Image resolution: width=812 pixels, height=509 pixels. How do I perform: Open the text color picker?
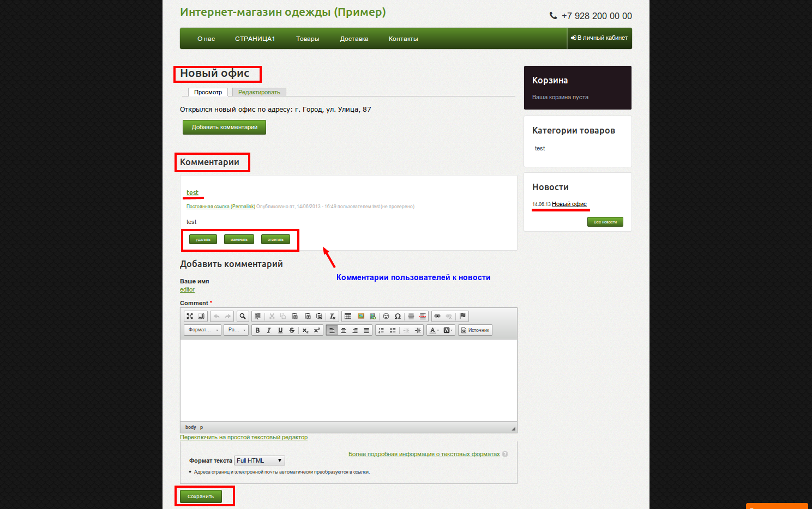(435, 330)
